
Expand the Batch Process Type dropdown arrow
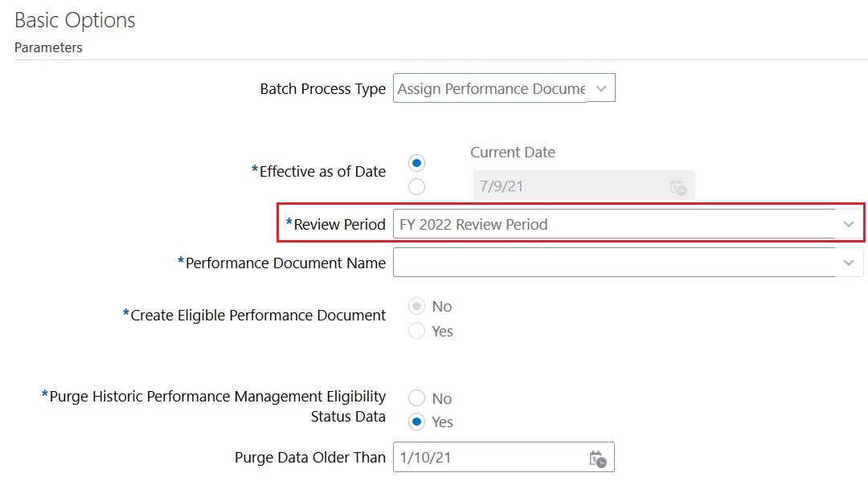coord(601,88)
